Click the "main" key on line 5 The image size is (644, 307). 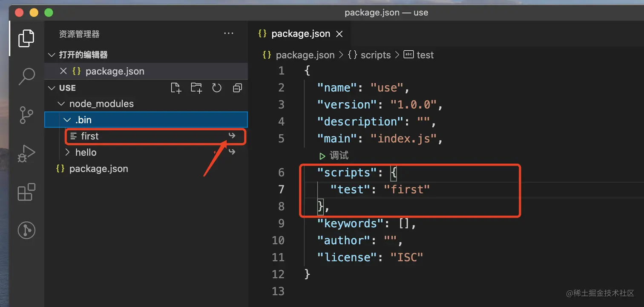336,139
